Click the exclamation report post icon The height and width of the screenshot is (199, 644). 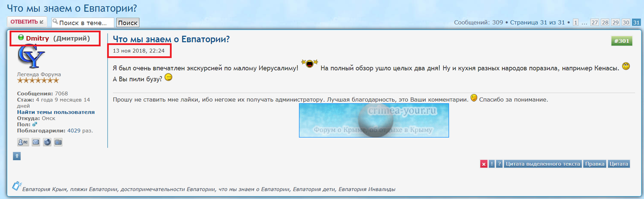pyautogui.click(x=492, y=164)
